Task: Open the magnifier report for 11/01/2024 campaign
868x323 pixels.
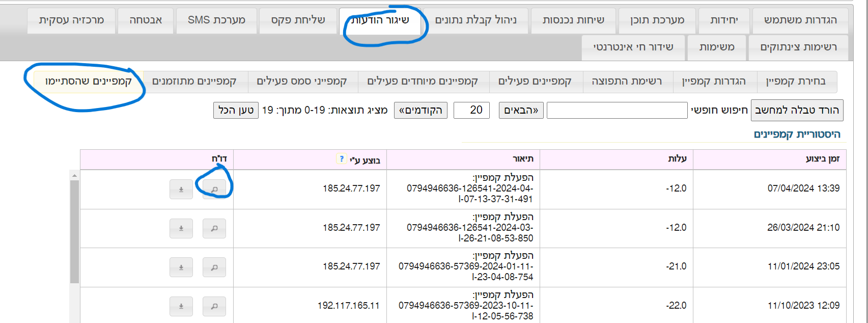Action: pos(214,267)
